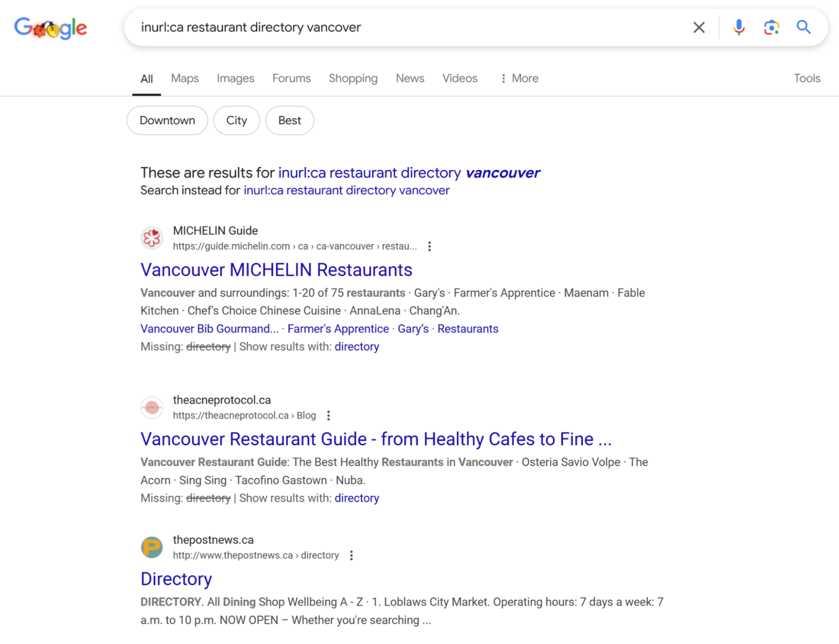This screenshot has width=839, height=644.
Task: Open Gary's sitelink
Action: coord(413,329)
